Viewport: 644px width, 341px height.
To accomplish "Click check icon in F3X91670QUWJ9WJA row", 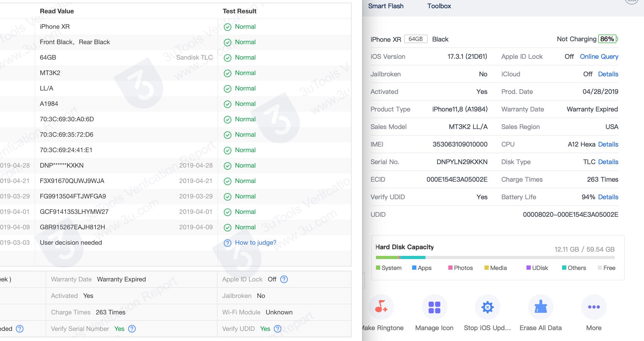I will [227, 181].
